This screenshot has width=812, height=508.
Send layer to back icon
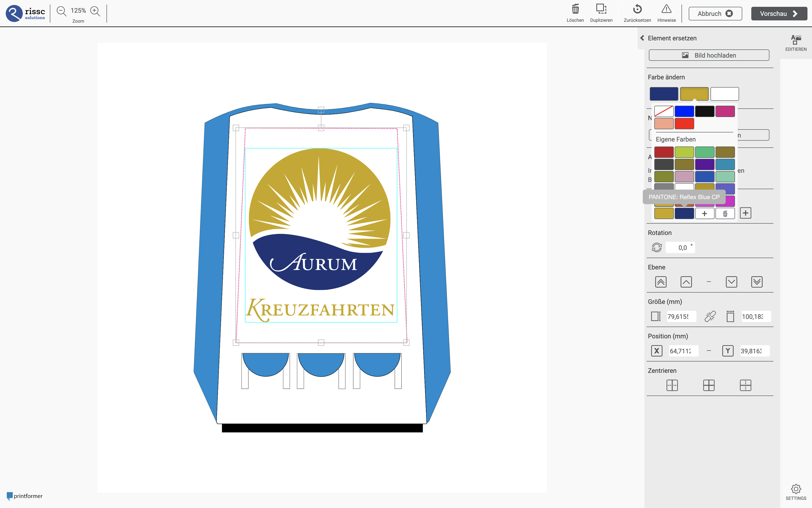click(x=757, y=282)
